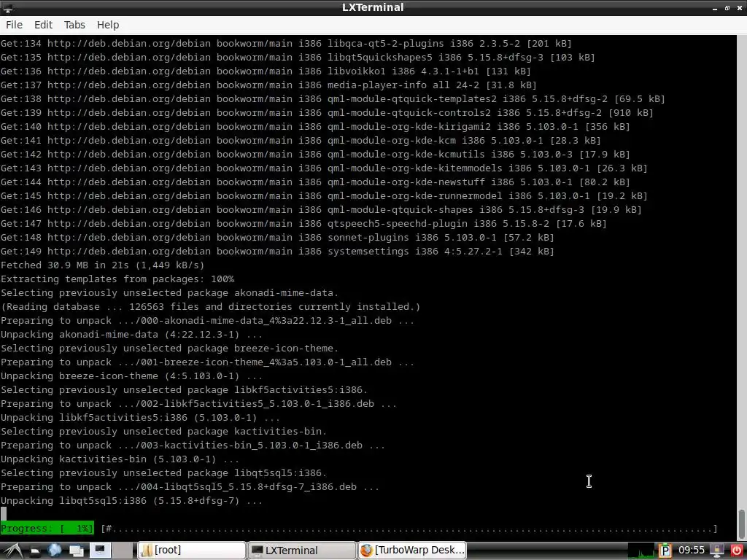Launch the web browser globe icon
Viewport: 747px width, 560px height.
click(x=55, y=551)
